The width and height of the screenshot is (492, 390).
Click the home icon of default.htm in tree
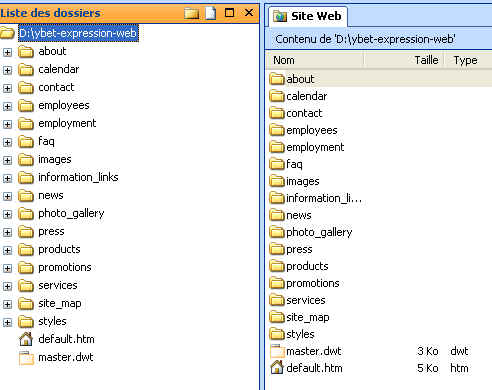[26, 339]
